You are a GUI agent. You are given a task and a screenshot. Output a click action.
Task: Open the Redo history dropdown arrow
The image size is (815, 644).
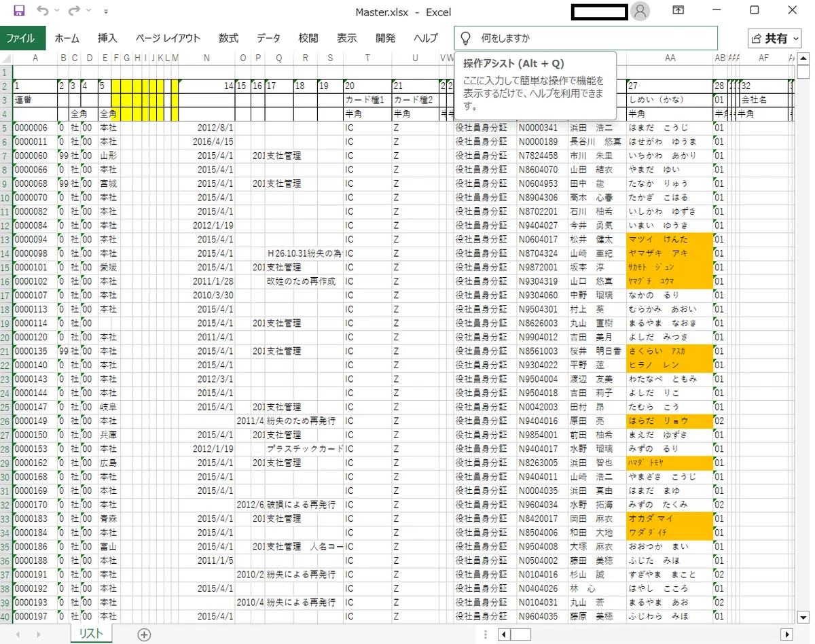[x=88, y=12]
